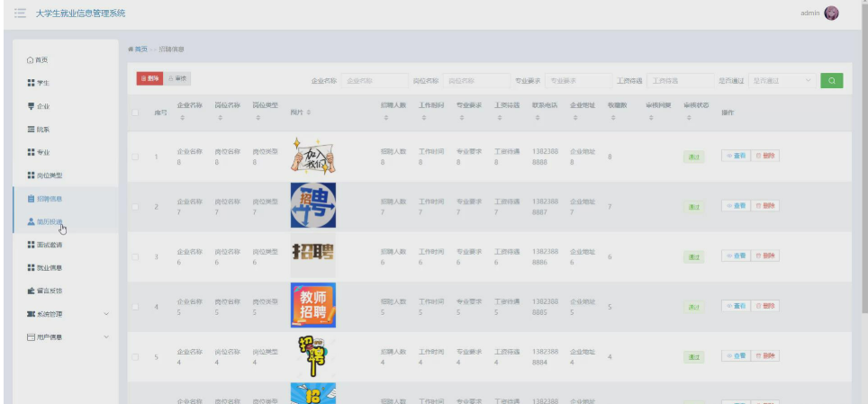868x404 pixels.
Task: Click the 通过 status tag in row 1
Action: 693,157
